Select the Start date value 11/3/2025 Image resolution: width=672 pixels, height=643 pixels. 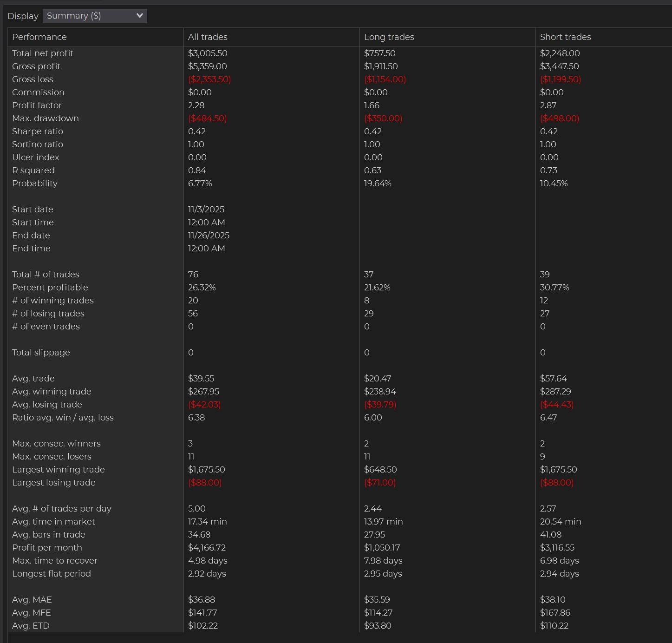206,210
